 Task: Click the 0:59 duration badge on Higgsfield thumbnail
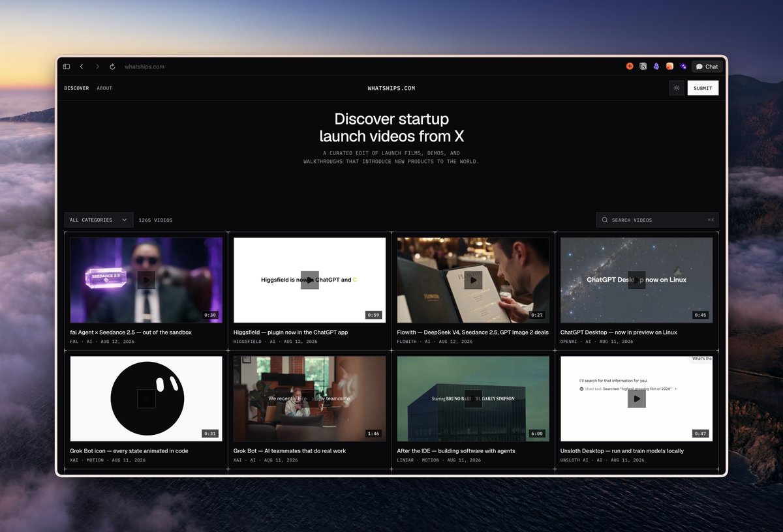373,315
